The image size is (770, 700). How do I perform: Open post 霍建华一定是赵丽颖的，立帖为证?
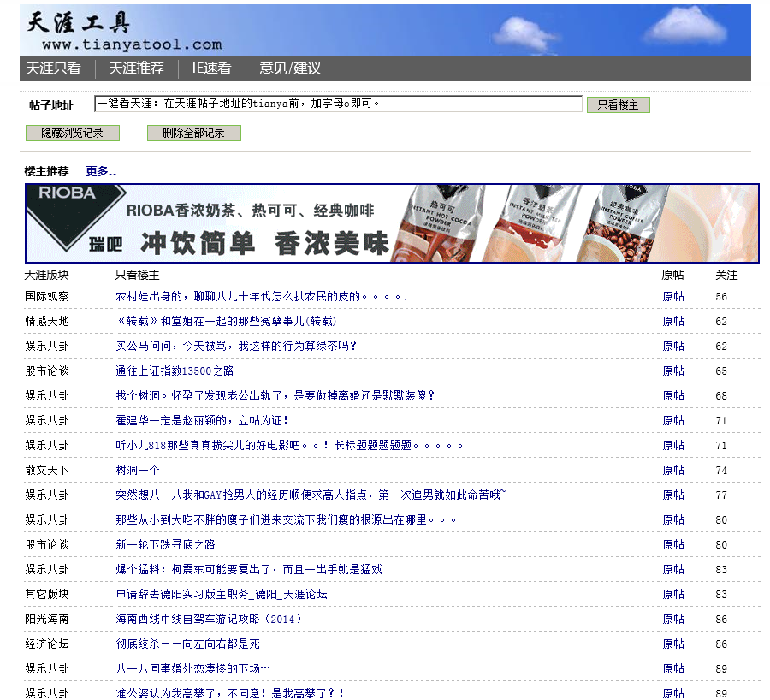pos(202,420)
